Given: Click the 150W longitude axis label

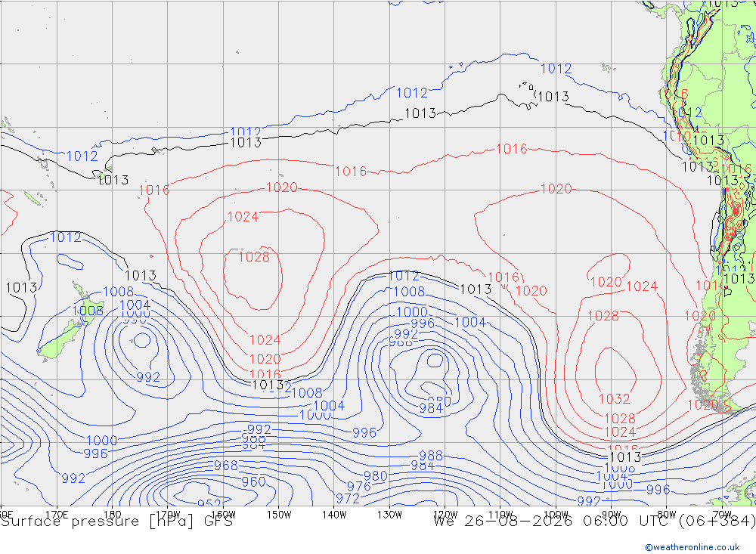Looking at the screenshot, I should [x=279, y=515].
